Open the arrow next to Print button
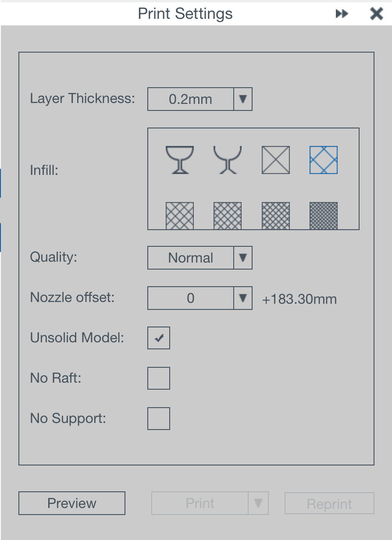 (258, 503)
